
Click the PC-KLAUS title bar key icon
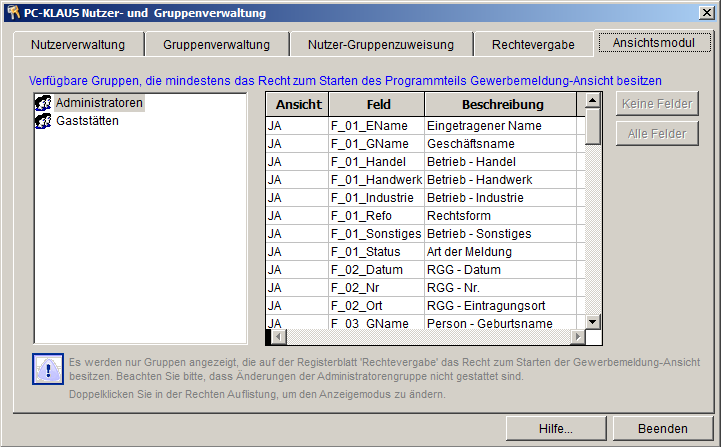[12, 12]
